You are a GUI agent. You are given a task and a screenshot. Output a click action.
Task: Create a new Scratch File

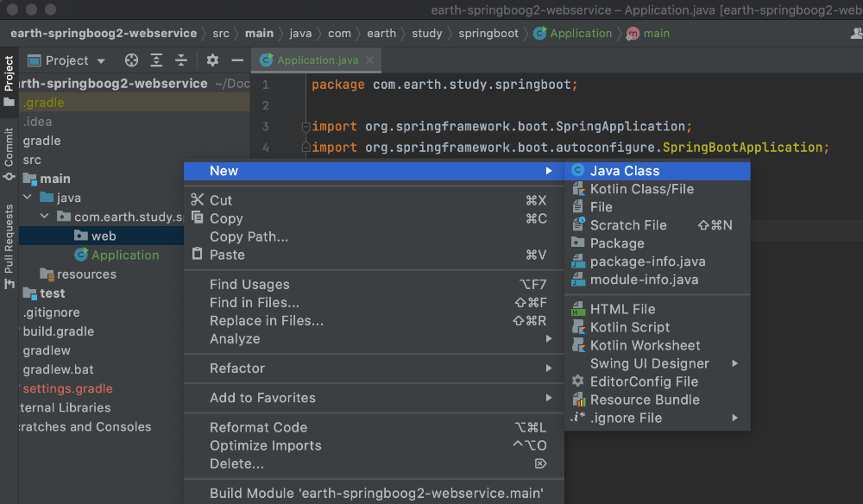coord(658,225)
